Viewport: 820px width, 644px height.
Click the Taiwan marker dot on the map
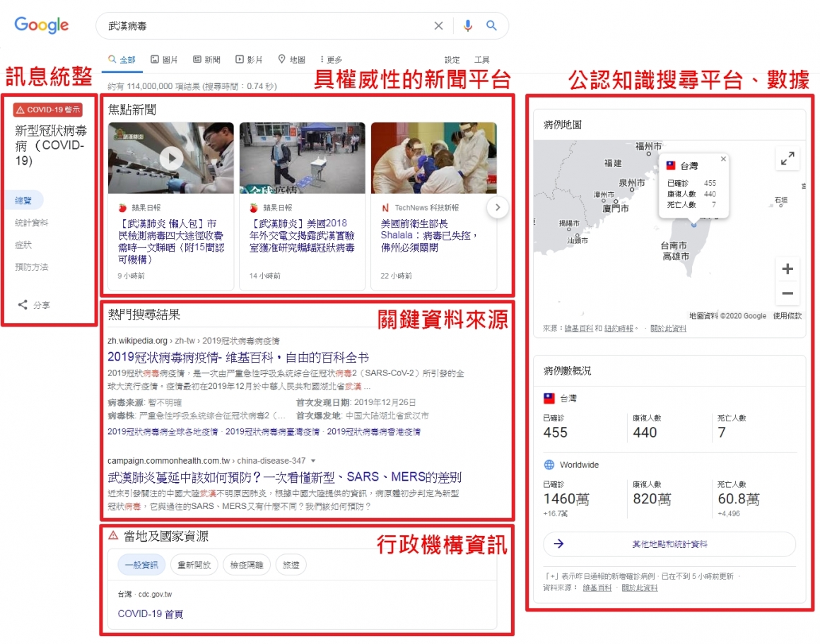point(694,224)
